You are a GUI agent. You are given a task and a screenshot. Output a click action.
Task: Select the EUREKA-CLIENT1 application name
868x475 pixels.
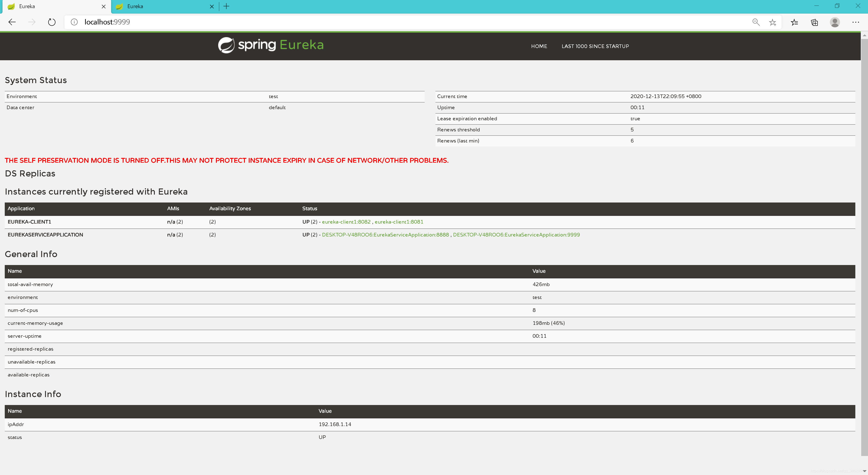(29, 222)
